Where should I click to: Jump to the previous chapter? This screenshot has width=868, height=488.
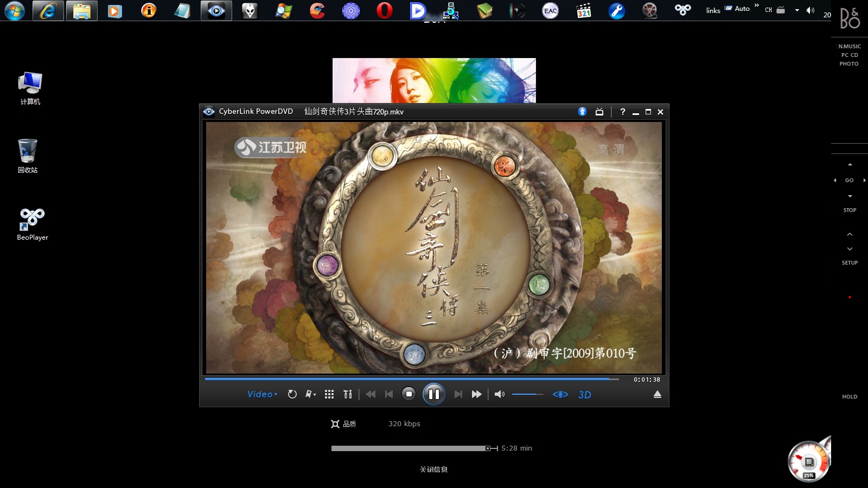[x=389, y=394]
